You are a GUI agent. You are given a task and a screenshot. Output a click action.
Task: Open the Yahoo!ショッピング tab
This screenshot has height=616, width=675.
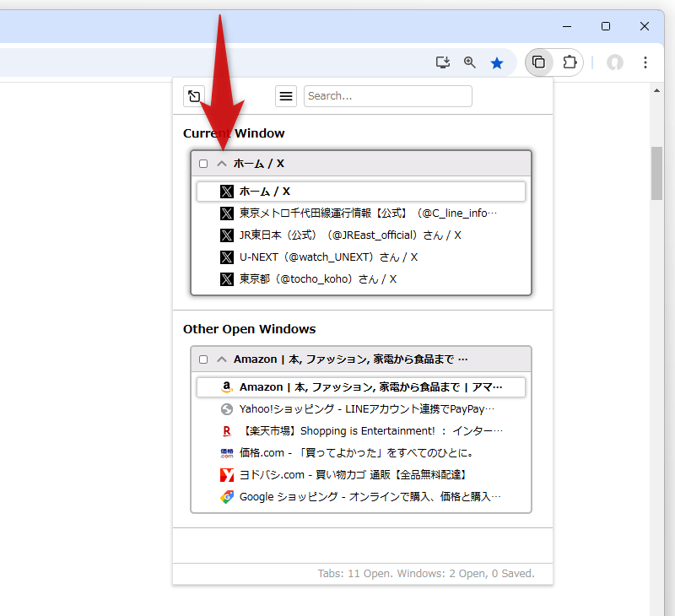tap(361, 409)
